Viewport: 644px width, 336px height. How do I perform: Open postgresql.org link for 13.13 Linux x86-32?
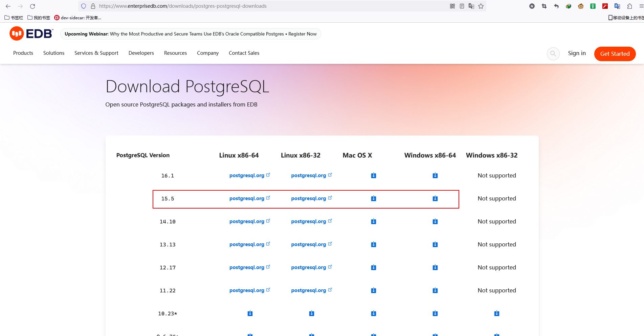312,244
